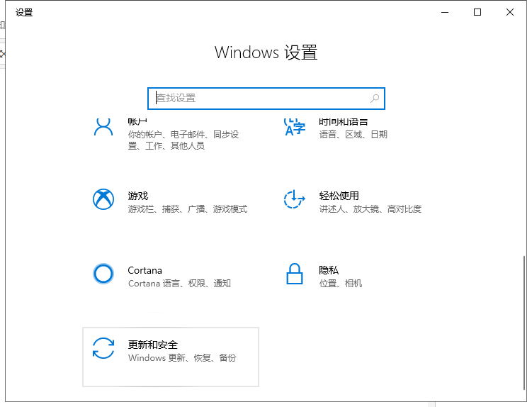Viewport: 532px width, 407px height.
Task: Click the vertical scrollbar thumb
Action: click(524, 323)
